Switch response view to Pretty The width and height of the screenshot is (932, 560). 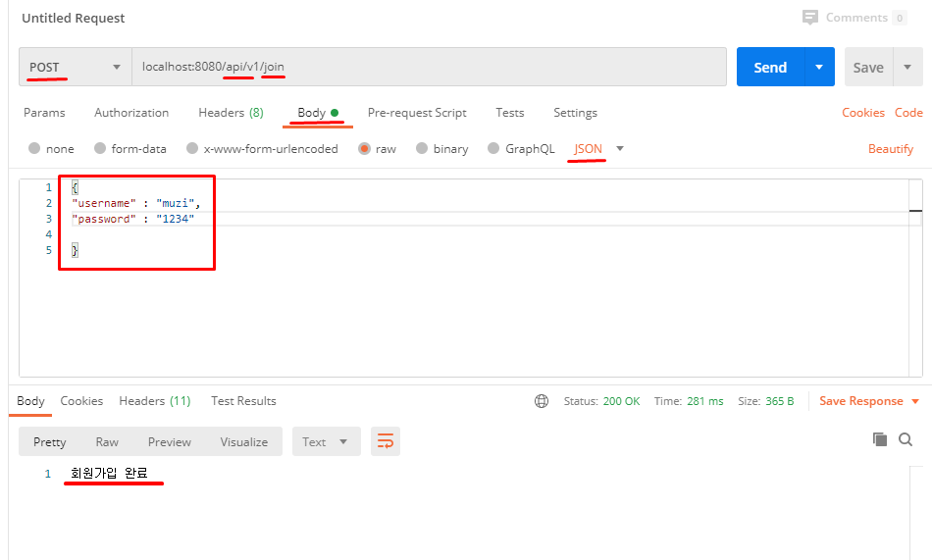click(x=49, y=441)
